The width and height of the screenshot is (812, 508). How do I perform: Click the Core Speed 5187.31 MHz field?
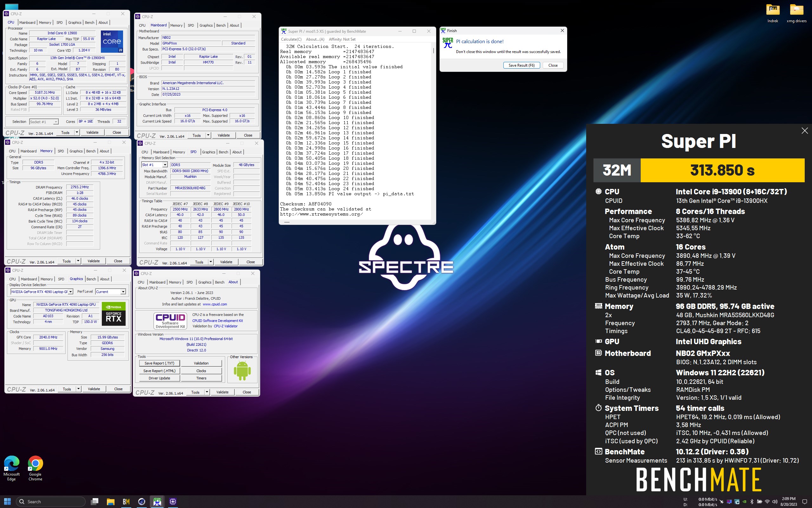pos(45,93)
